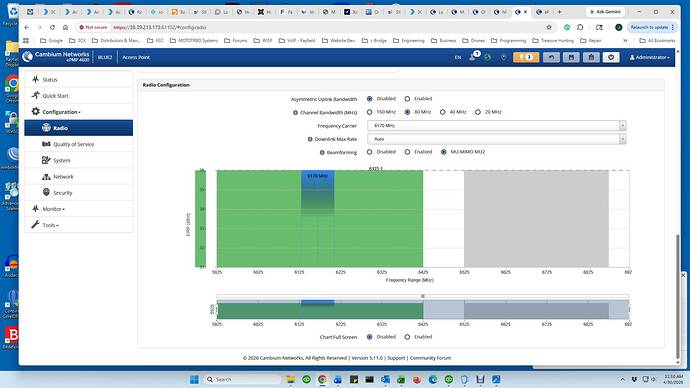Open Recycle Bin on desktop

pyautogui.click(x=12, y=13)
